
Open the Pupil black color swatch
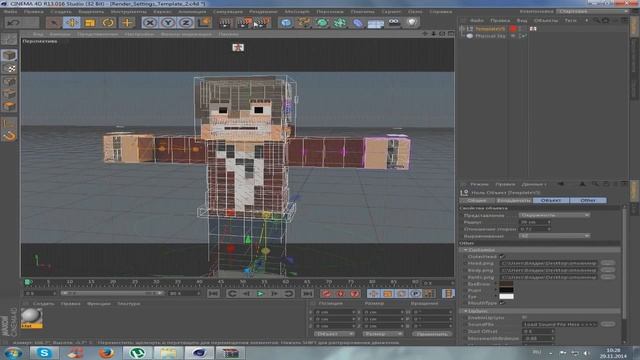point(507,290)
